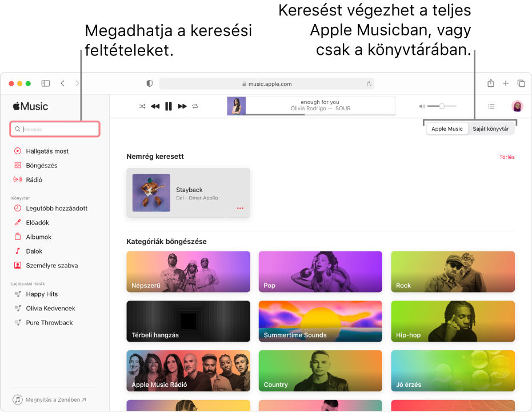Show Safari tab overview
Screen dimensions: 532x412
pyautogui.click(x=521, y=83)
